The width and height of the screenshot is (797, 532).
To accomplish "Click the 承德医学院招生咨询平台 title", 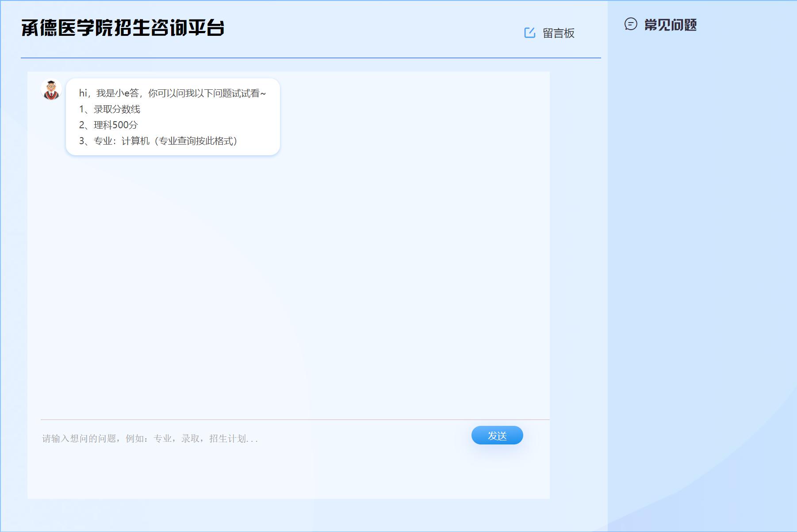I will point(123,28).
